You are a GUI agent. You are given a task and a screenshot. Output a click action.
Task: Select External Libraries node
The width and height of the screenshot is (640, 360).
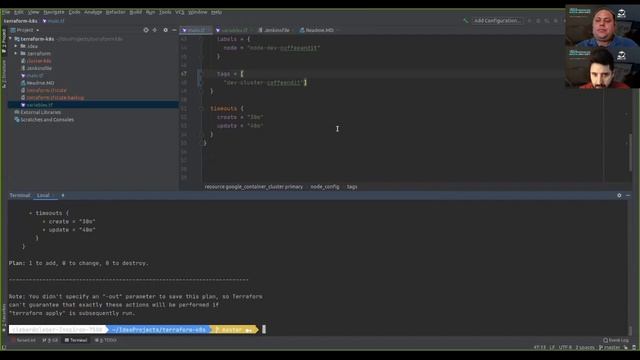(x=38, y=112)
